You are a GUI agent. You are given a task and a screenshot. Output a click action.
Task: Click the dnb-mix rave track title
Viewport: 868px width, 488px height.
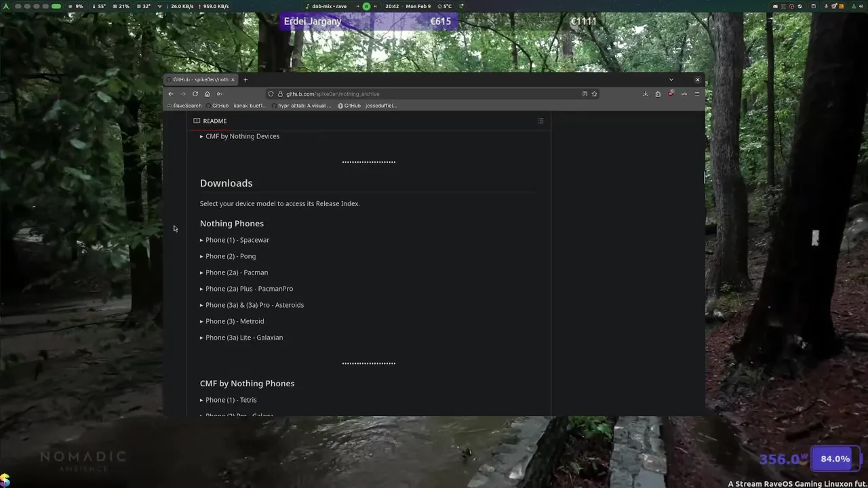[329, 6]
